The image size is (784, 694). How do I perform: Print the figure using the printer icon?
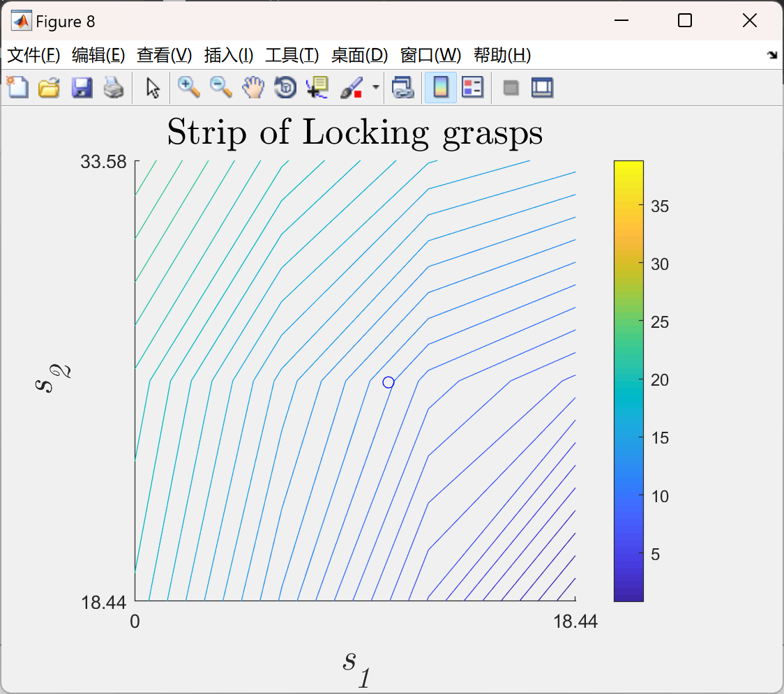pos(114,87)
